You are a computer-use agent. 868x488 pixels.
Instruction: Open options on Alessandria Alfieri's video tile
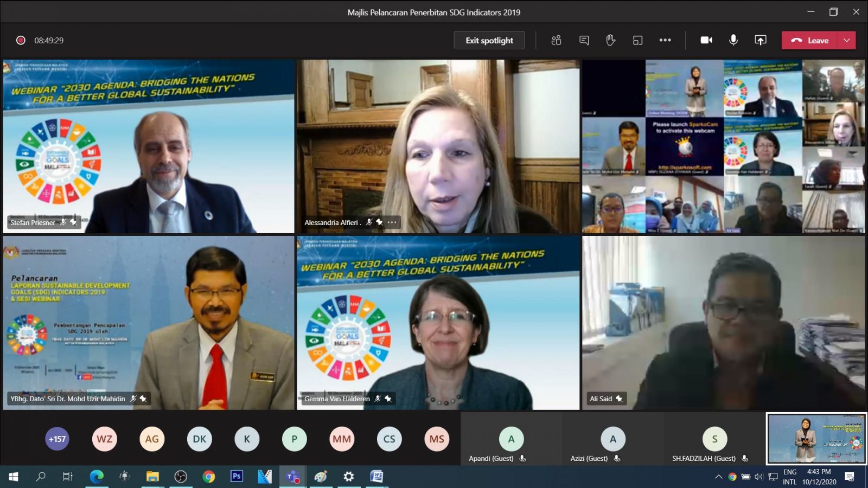[392, 222]
